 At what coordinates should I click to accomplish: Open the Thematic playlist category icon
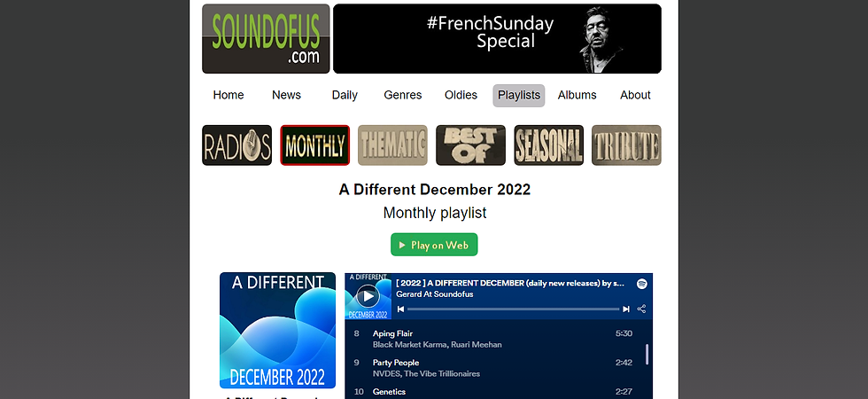pos(392,145)
